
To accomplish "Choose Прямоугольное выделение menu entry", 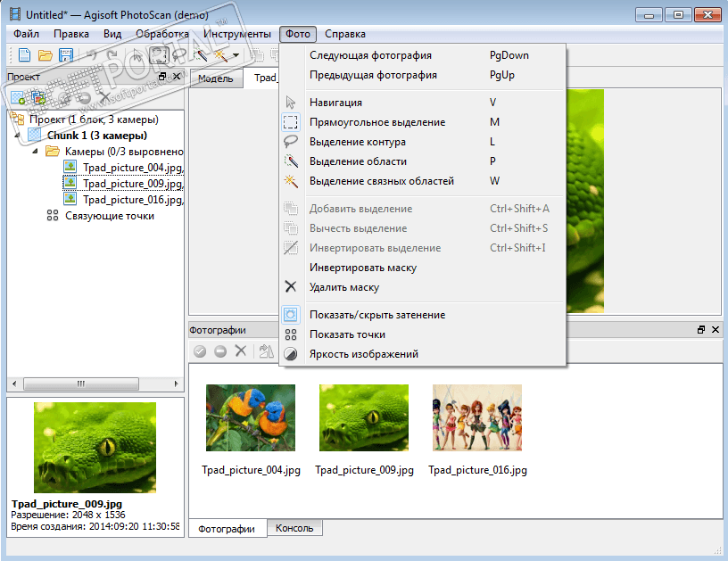I will click(423, 122).
